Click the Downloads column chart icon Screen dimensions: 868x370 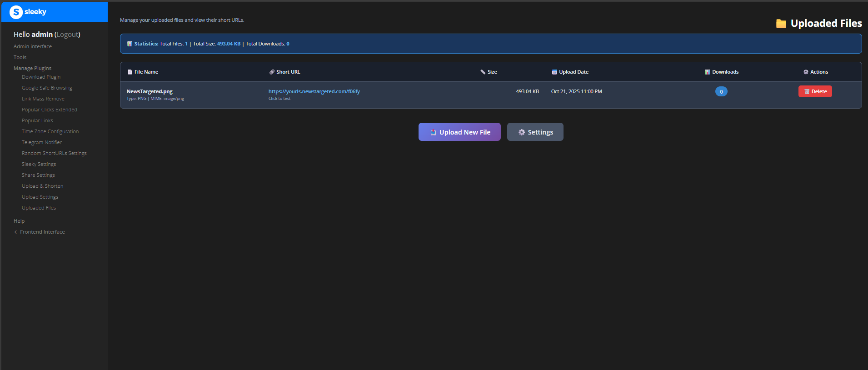coord(707,72)
